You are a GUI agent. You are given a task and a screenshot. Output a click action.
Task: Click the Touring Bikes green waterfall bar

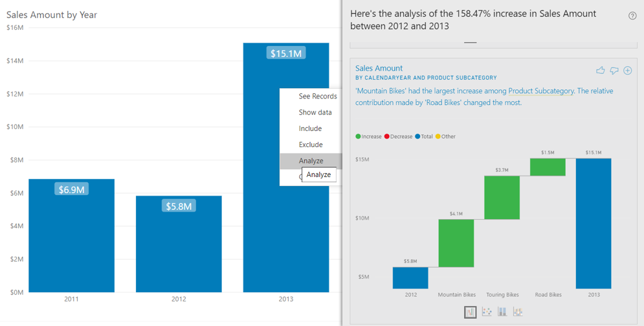point(502,197)
